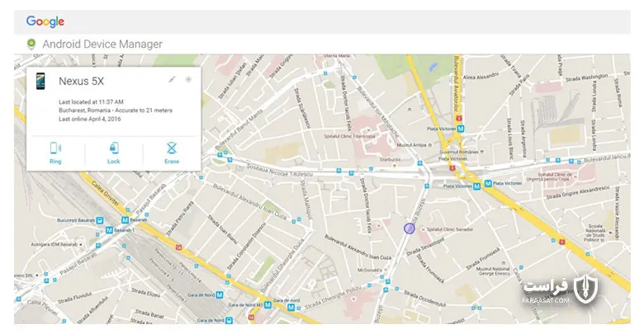Click the Piata Victoriei metro icon near Muzeul Antipa
644x334 pixels.
coord(461,129)
